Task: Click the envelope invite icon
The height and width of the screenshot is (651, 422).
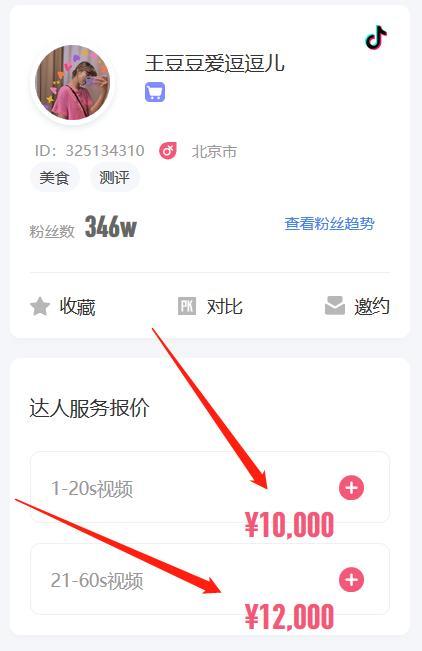Action: (x=335, y=306)
